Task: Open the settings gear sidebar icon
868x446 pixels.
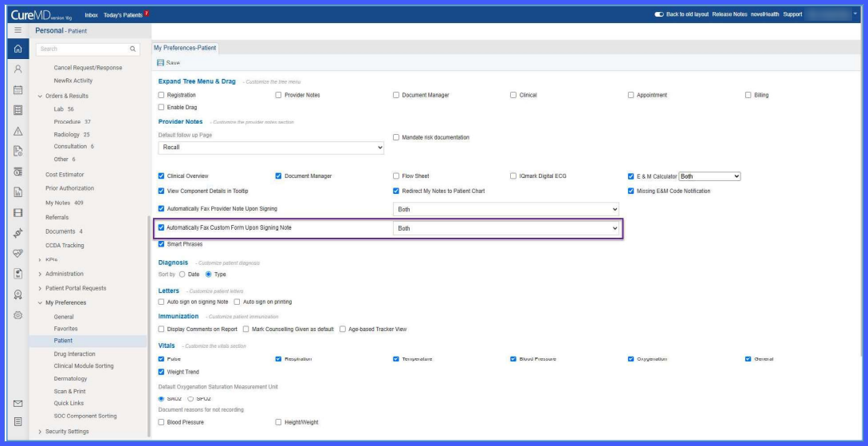Action: pos(18,315)
